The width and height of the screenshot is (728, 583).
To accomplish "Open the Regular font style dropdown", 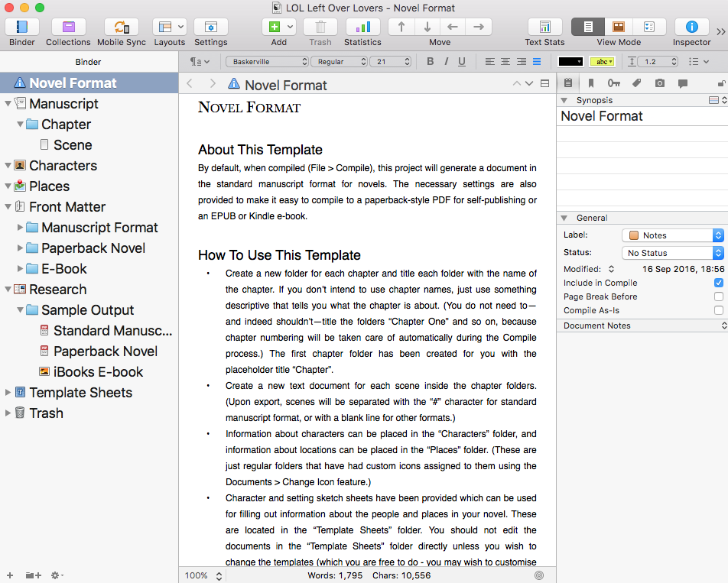I will point(340,62).
